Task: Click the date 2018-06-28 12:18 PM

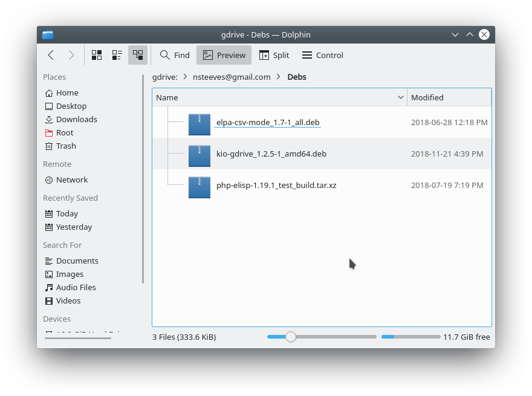Action: click(449, 122)
